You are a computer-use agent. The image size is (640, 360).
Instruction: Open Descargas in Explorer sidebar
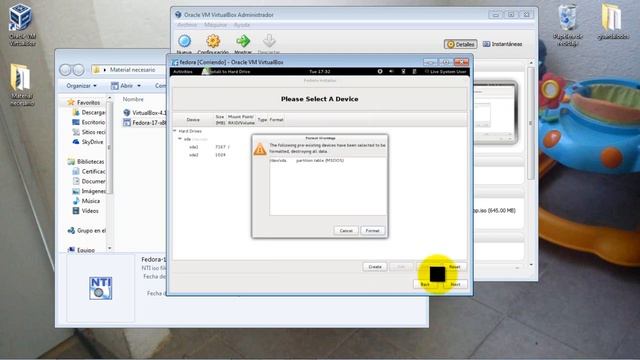click(x=89, y=112)
